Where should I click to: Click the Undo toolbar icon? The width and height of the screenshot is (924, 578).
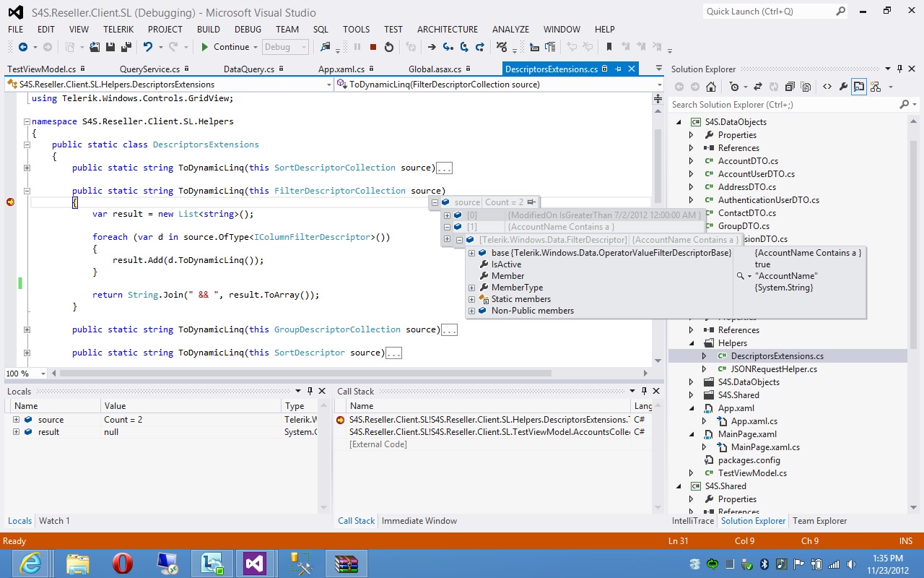pos(148,47)
